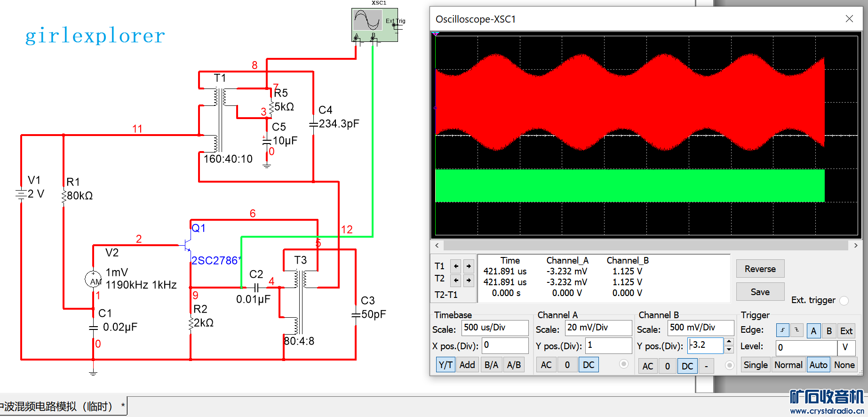Set Channel B coupling to 0

668,366
